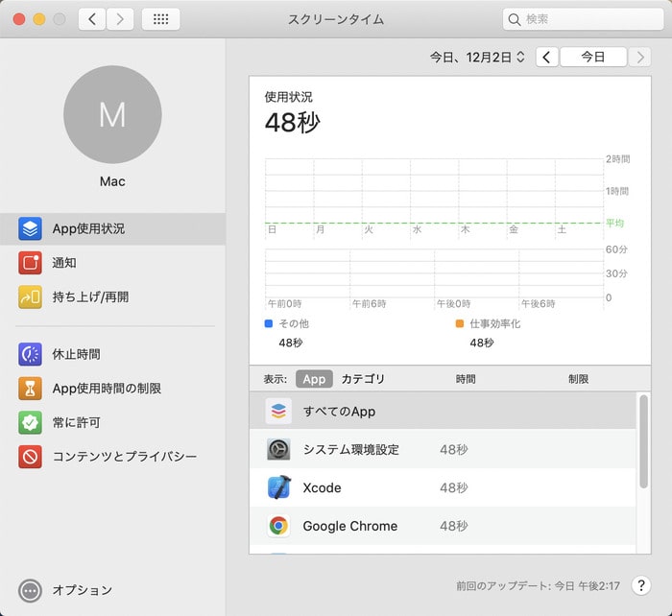Go to the previous day's usage
This screenshot has height=616, width=672.
coord(546,58)
